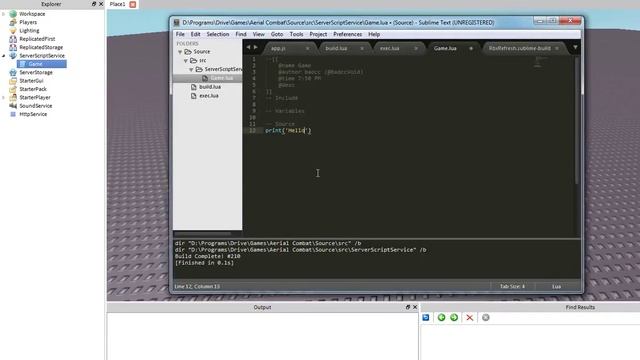
Task: Select SoundService in the Explorer panel
Action: pos(36,106)
